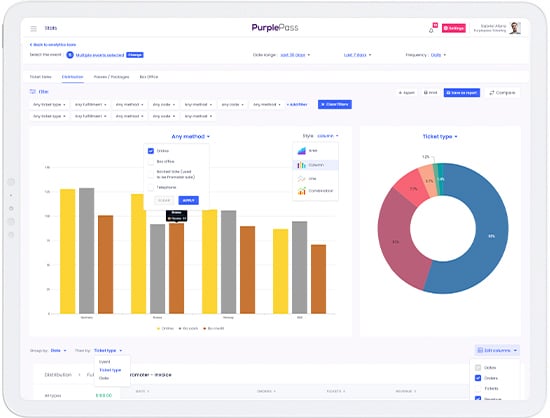Select the Combinational chart style icon
Viewport: 550px width, 418px height.
[x=302, y=191]
